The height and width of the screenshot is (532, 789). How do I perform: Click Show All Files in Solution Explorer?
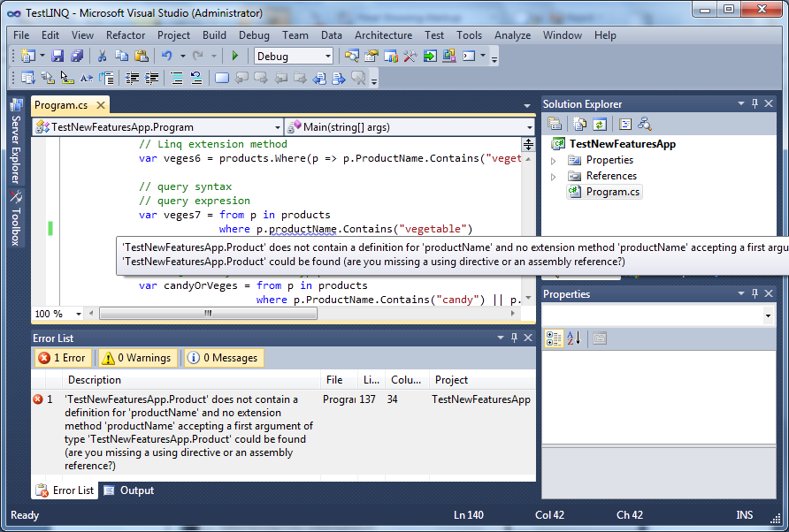[579, 124]
